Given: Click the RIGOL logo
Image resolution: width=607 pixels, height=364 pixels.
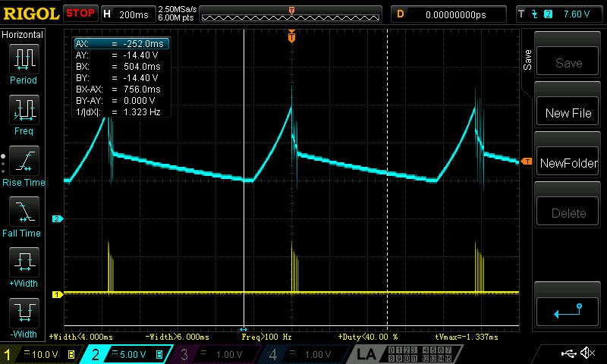Looking at the screenshot, I should (31, 14).
